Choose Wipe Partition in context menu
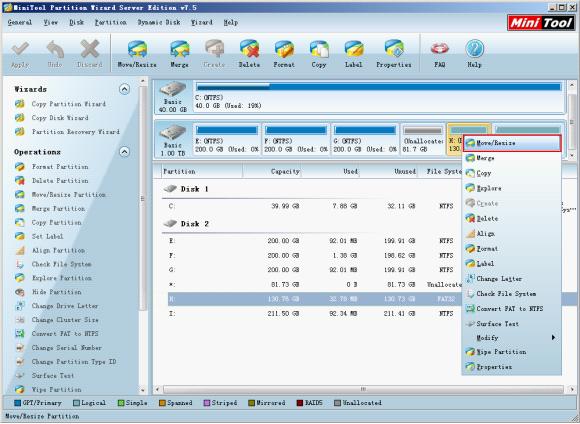The width and height of the screenshot is (580, 424). click(512, 352)
